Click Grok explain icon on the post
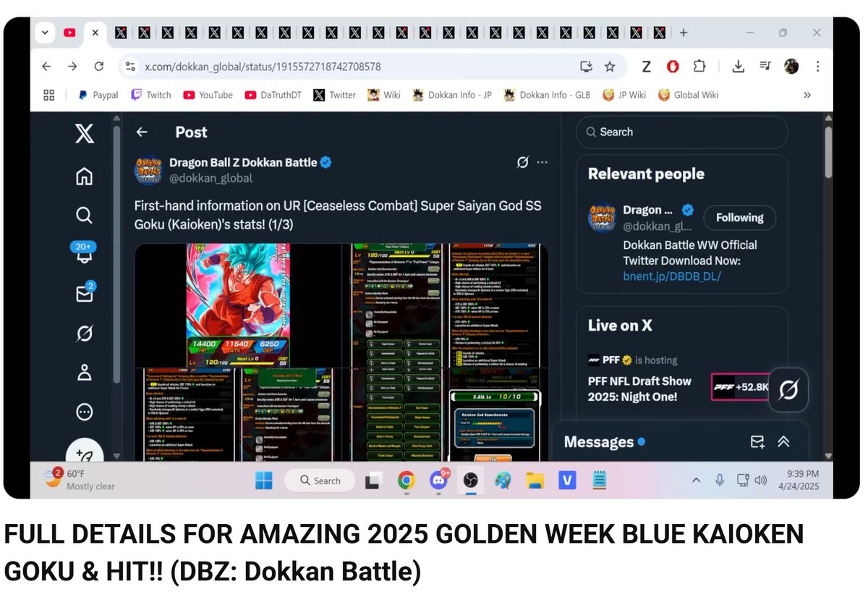 [x=522, y=162]
